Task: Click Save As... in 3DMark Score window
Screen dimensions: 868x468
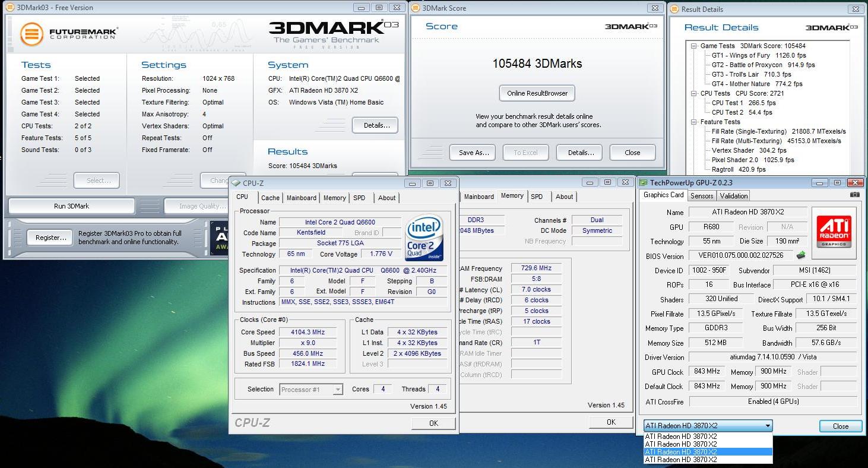Action: tap(474, 153)
